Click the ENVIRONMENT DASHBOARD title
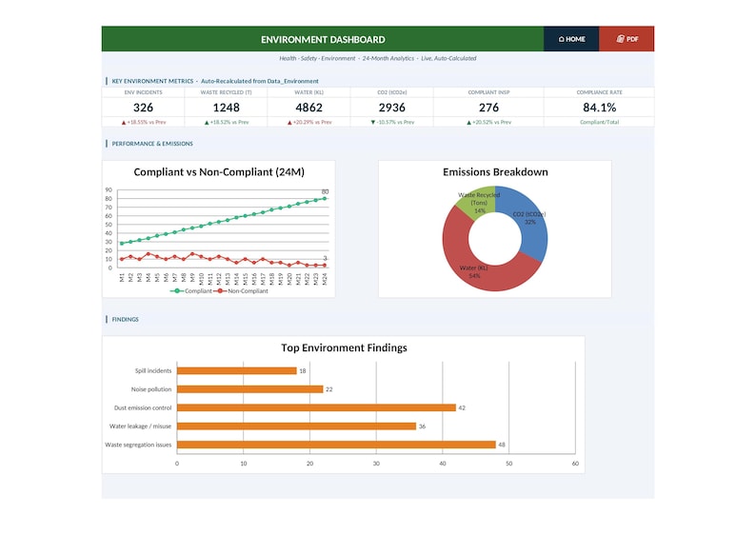The height and width of the screenshot is (535, 756). (x=323, y=40)
